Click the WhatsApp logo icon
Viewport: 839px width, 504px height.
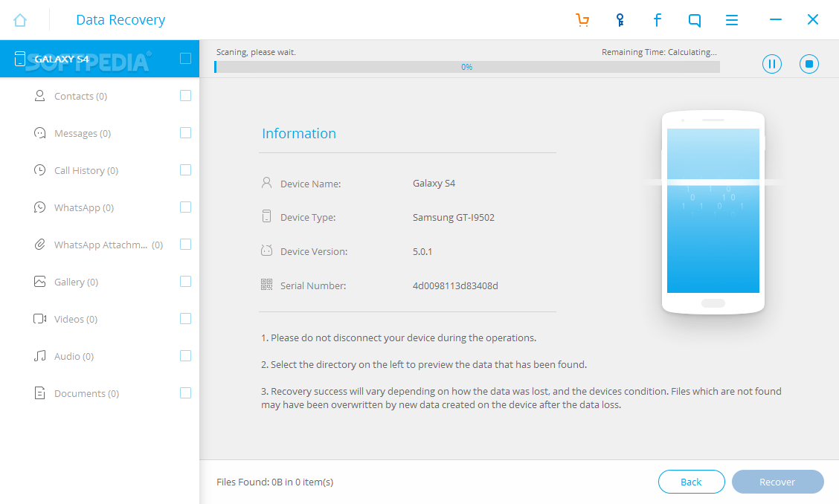[39, 207]
